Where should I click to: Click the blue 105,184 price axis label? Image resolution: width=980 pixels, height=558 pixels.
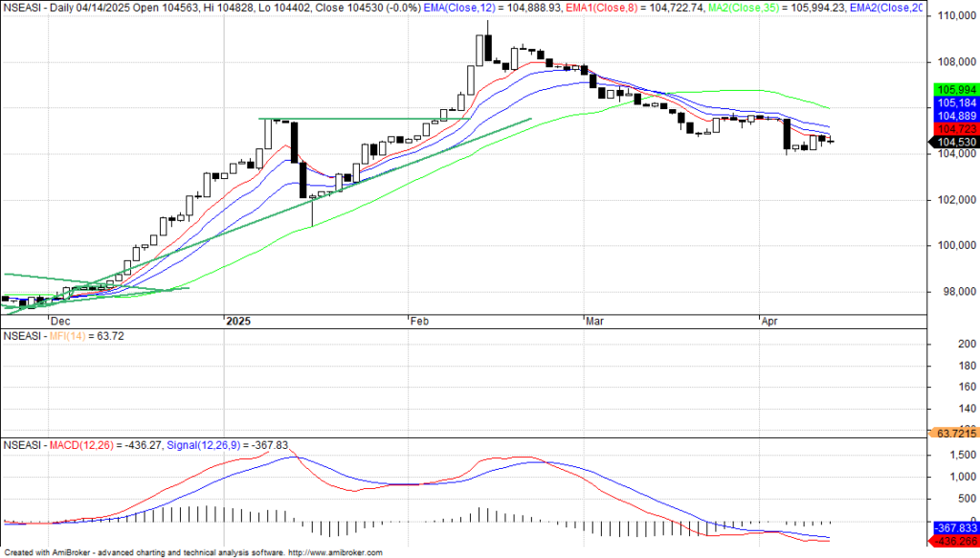(x=953, y=102)
